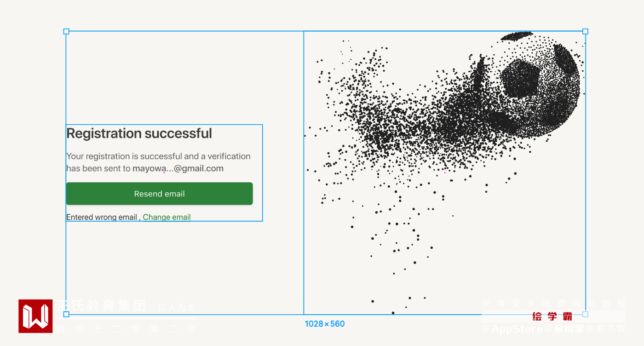Click the red W logo icon
Image resolution: width=644 pixels, height=346 pixels.
click(x=35, y=316)
